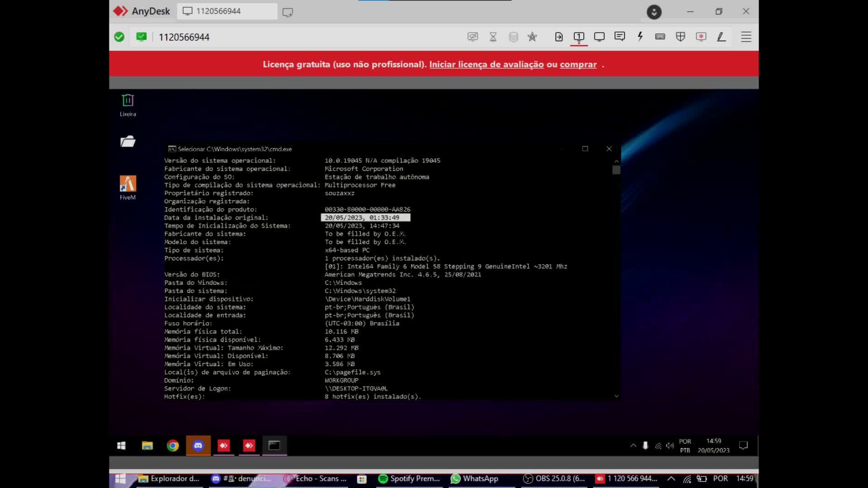Expand the download arrow dropdown in the title bar
Image resolution: width=868 pixels, height=488 pixels.
[654, 12]
